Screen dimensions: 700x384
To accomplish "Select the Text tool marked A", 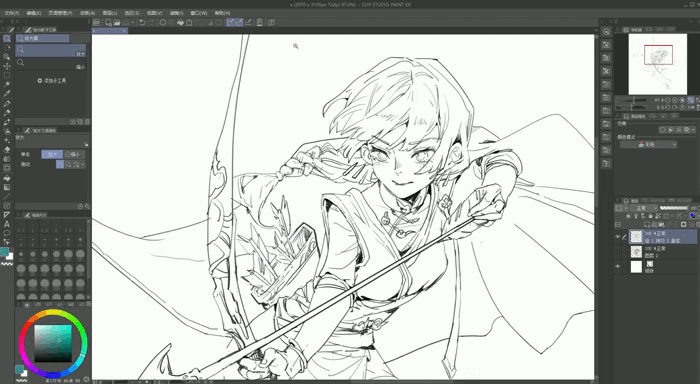I will click(x=7, y=224).
